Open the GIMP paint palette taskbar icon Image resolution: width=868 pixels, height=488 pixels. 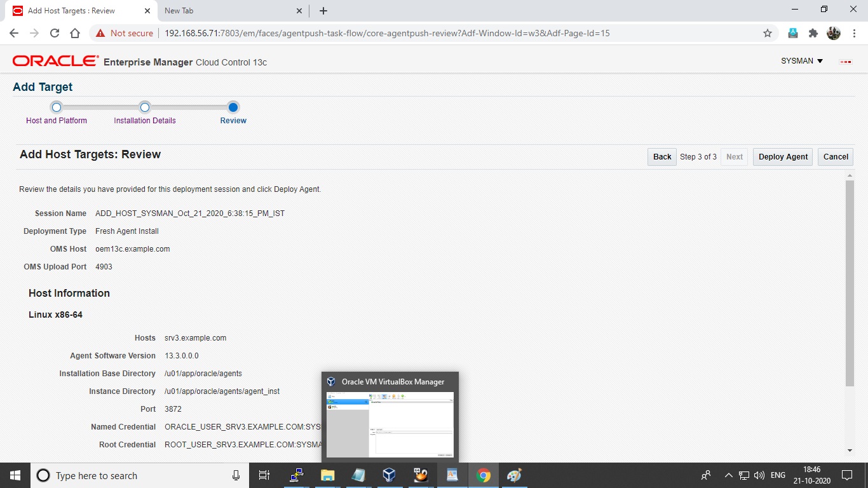(514, 475)
